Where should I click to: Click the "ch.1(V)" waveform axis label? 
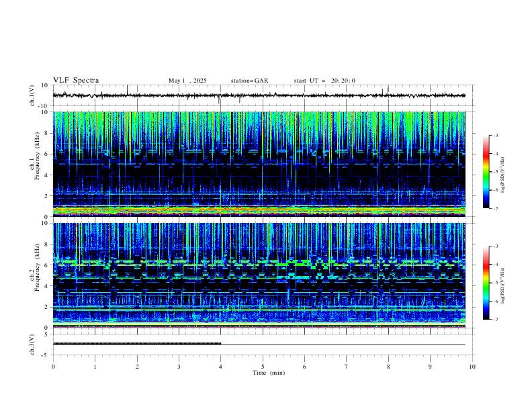[x=32, y=95]
